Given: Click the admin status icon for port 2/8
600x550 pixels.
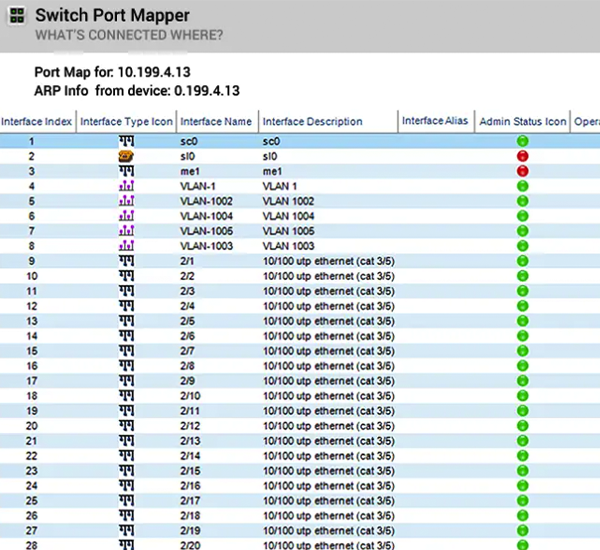Looking at the screenshot, I should [x=523, y=366].
